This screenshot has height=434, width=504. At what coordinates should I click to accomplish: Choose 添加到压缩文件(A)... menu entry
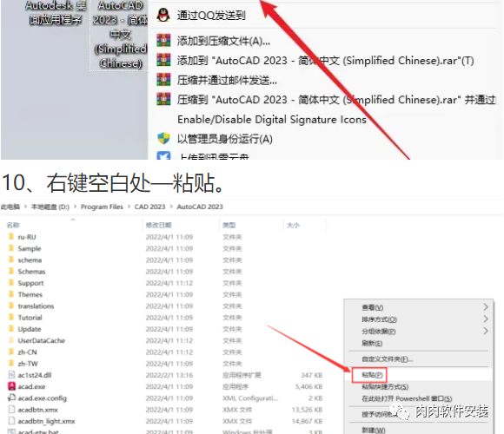coord(223,41)
